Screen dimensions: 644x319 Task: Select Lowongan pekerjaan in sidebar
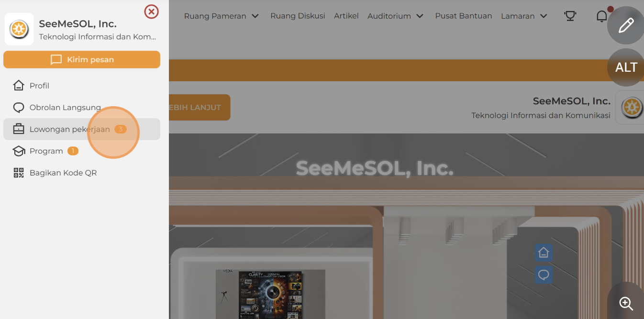point(82,129)
